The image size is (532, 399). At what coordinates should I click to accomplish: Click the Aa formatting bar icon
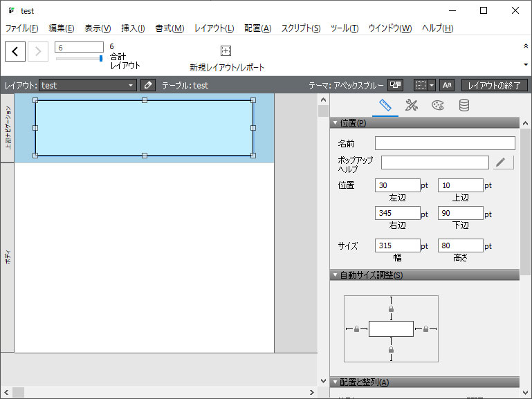click(447, 85)
